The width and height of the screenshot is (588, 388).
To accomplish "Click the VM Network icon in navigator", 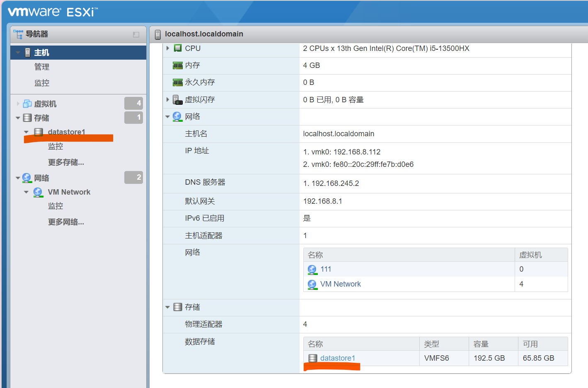I will click(38, 192).
